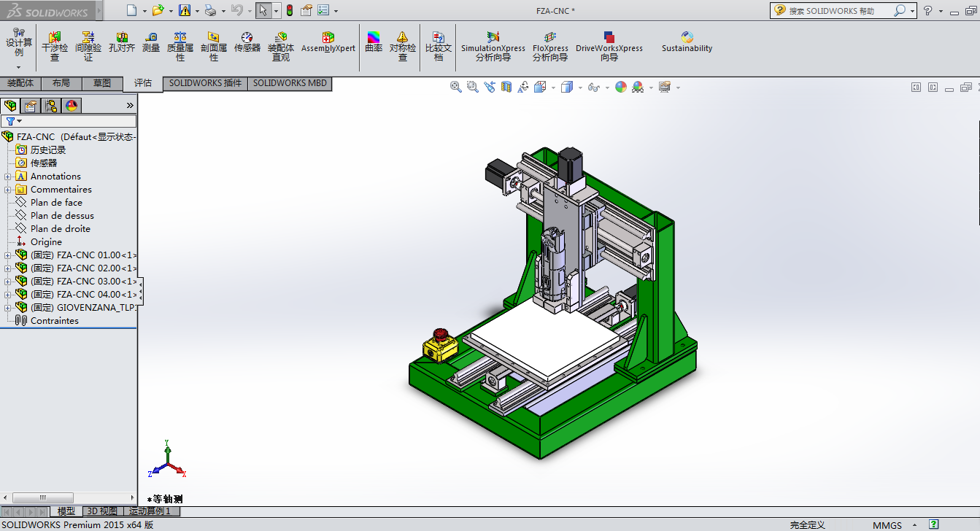Open the Hide/Show Items dropdown arrow

tap(607, 88)
